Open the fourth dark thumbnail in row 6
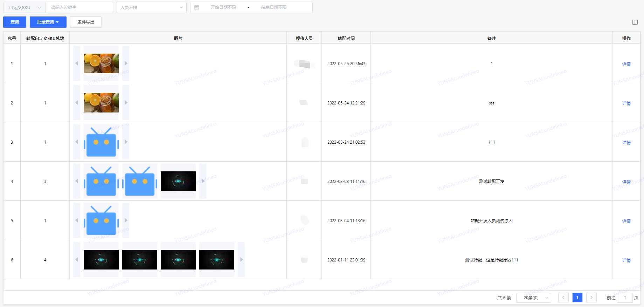The image size is (644, 307). pyautogui.click(x=217, y=260)
